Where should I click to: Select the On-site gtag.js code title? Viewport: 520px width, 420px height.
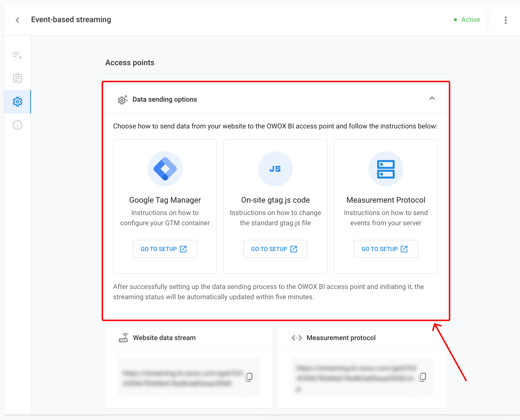pyautogui.click(x=275, y=200)
